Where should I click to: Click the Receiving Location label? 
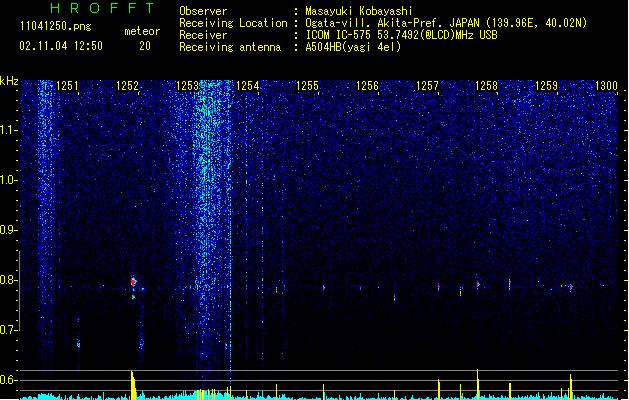tap(233, 23)
